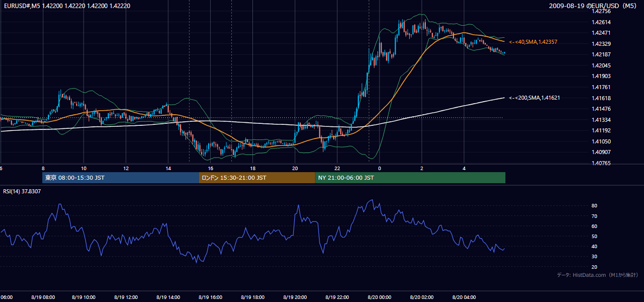Click hour tick 16 under the price chart

(x=211, y=169)
